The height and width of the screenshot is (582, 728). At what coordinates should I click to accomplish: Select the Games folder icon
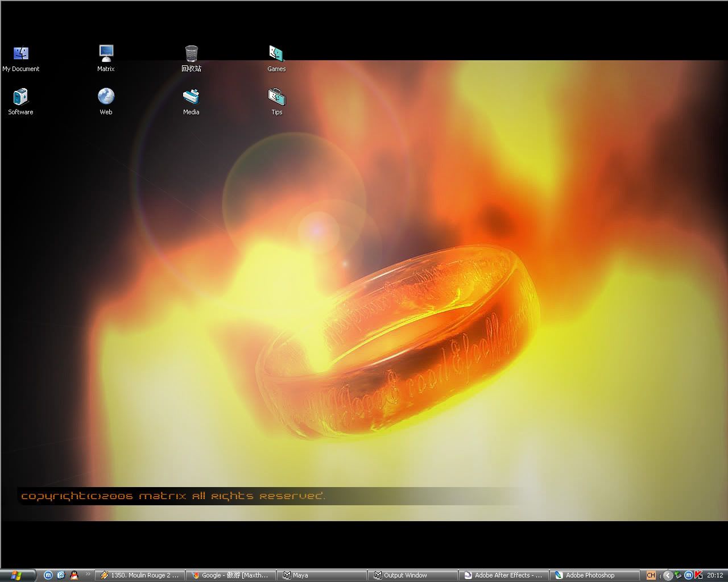point(276,59)
